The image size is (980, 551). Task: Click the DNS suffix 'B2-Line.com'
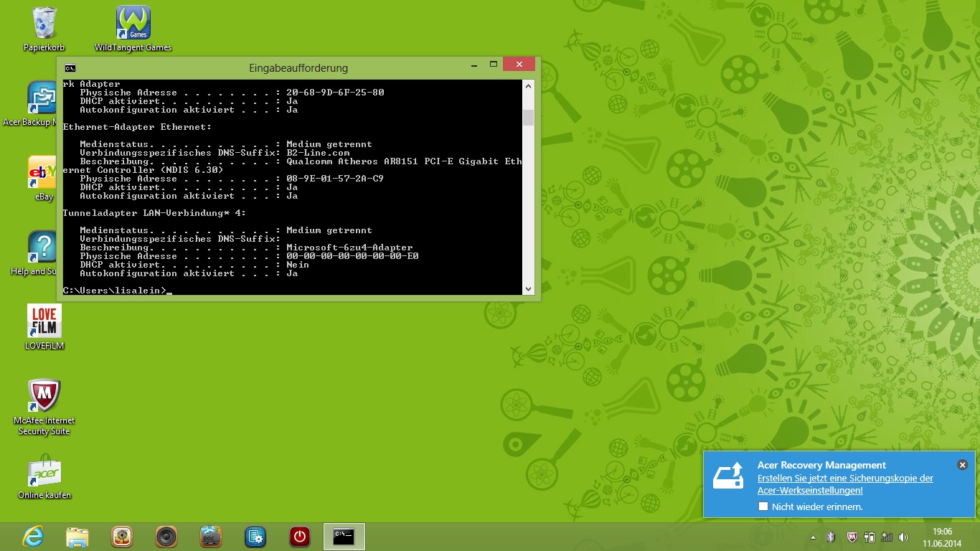point(318,153)
